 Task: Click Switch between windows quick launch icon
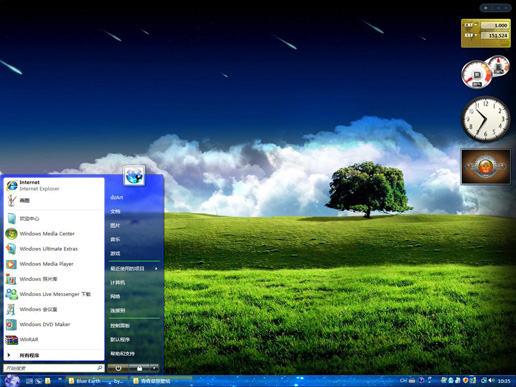[x=39, y=381]
